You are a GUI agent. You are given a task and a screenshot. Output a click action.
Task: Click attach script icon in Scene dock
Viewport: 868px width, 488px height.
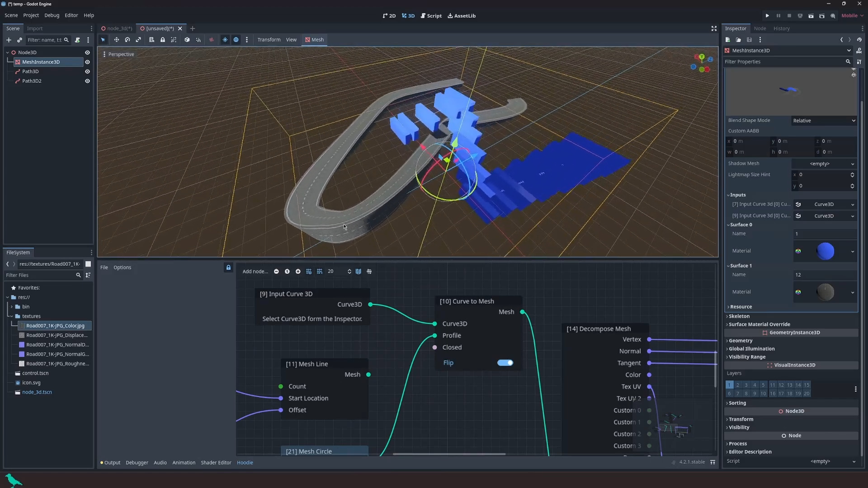(x=77, y=40)
